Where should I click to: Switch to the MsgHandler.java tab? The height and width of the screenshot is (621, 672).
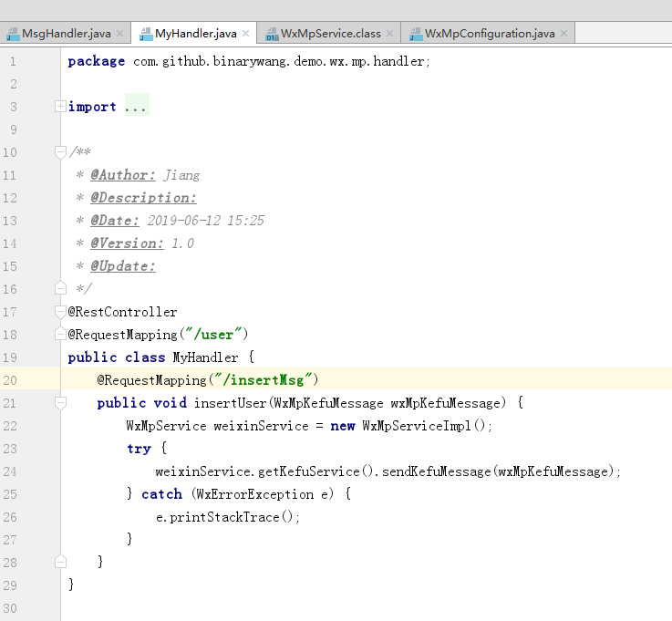tap(65, 34)
